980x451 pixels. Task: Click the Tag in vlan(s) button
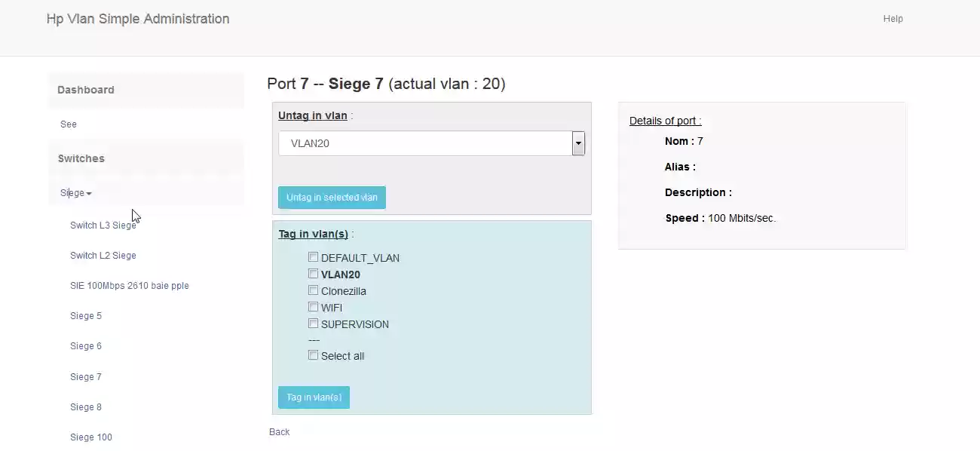coord(314,397)
